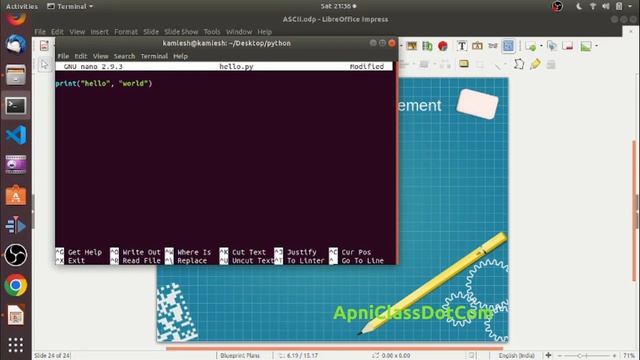Open the Terminal app menu in top bar
Viewport: 640px width, 360px height.
[70, 6]
